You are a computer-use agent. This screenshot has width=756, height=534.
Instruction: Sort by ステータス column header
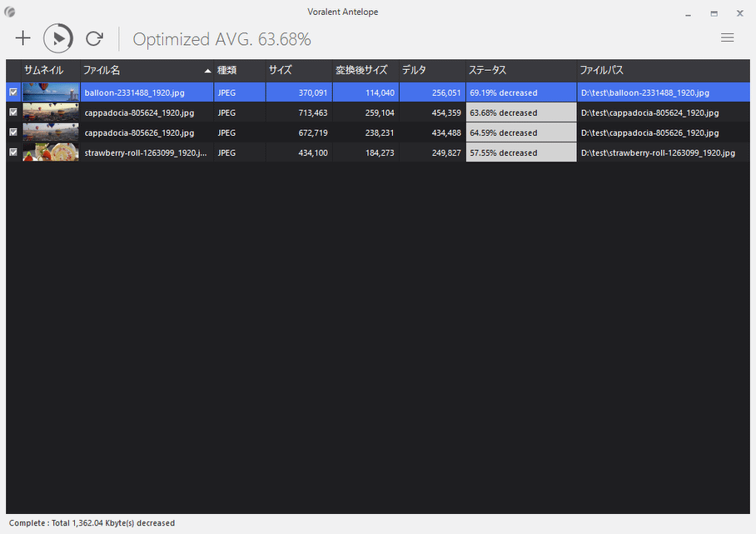(520, 71)
